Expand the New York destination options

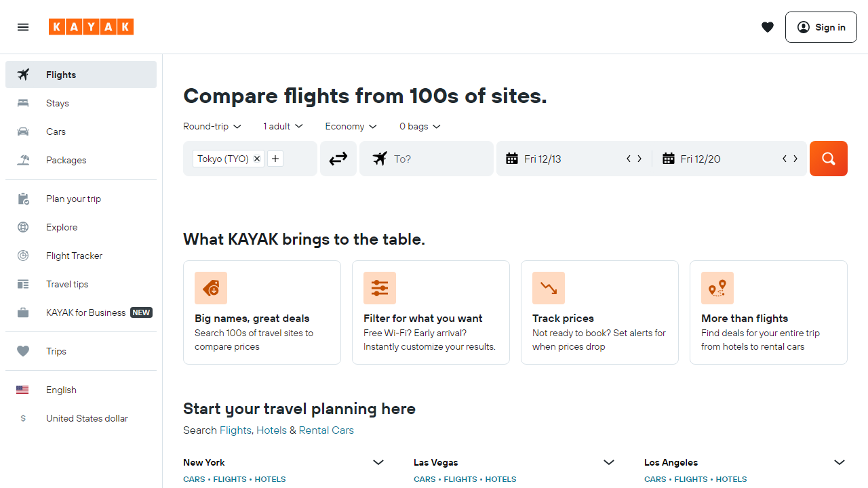[378, 462]
